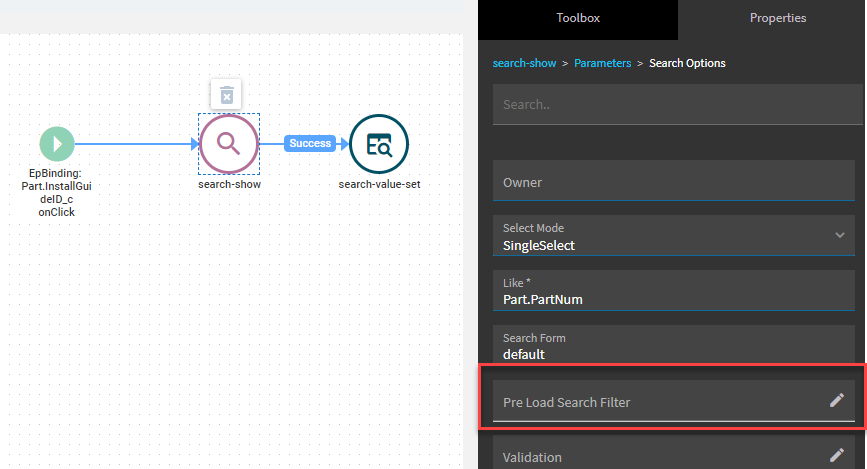Click the search-show node label
The width and height of the screenshot is (867, 469).
229,185
